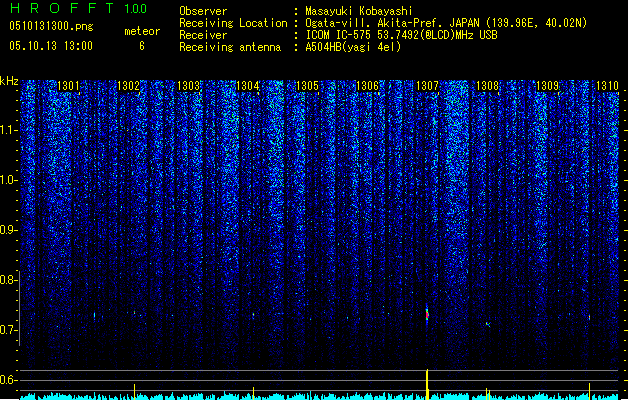The height and width of the screenshot is (400, 629).
Task: Click the 'Receiving Location' label
Action: pyautogui.click(x=233, y=23)
